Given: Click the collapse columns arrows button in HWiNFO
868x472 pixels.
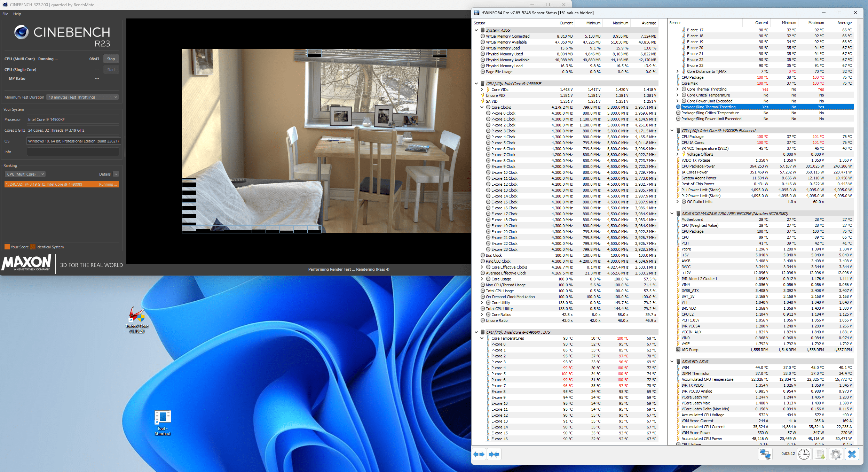Looking at the screenshot, I should point(494,454).
